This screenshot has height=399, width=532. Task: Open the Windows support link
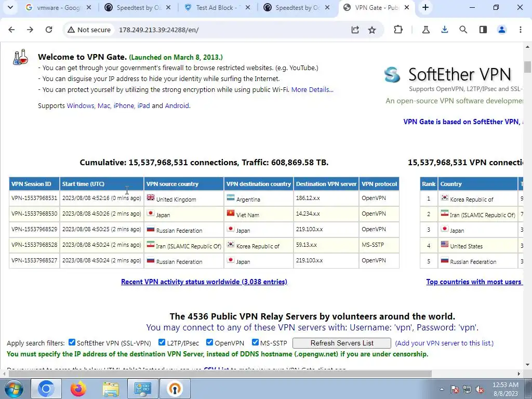point(81,105)
